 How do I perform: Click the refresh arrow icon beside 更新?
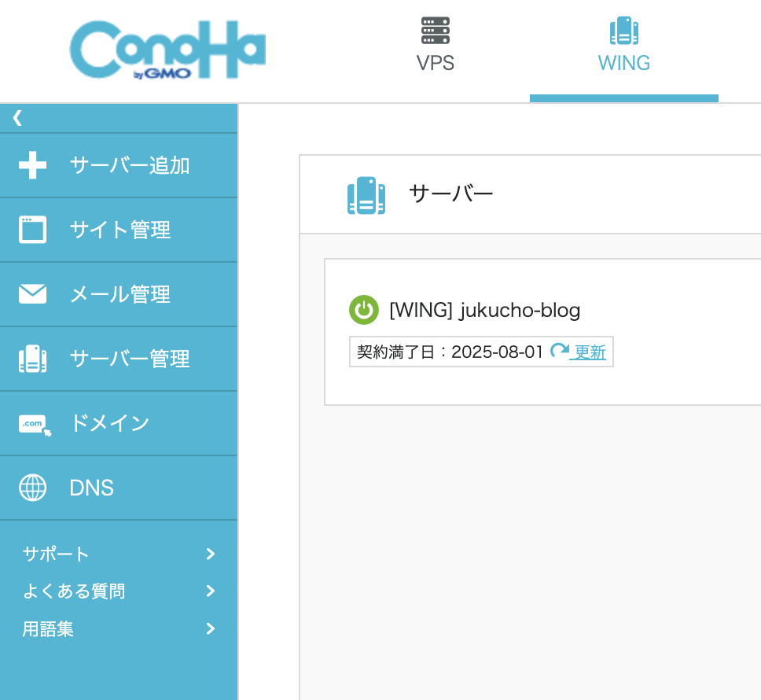pyautogui.click(x=560, y=351)
